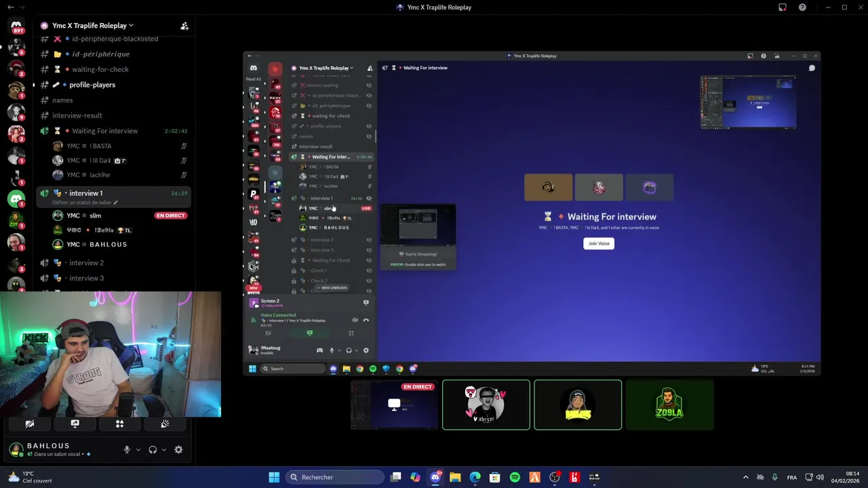The height and width of the screenshot is (488, 868).
Task: Select the participant tile with heart-eyes avatar
Action: (486, 405)
